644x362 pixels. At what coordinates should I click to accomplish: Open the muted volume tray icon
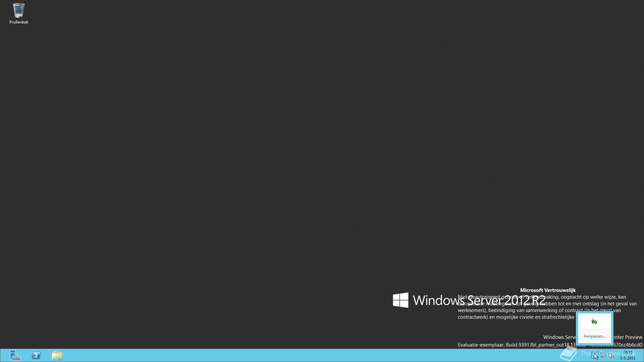click(611, 356)
